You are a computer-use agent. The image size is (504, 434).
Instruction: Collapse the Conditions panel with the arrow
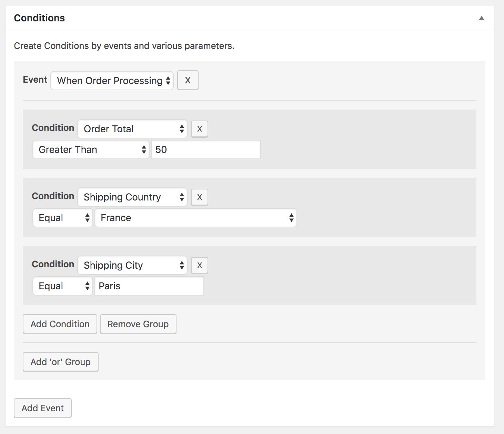tap(481, 18)
